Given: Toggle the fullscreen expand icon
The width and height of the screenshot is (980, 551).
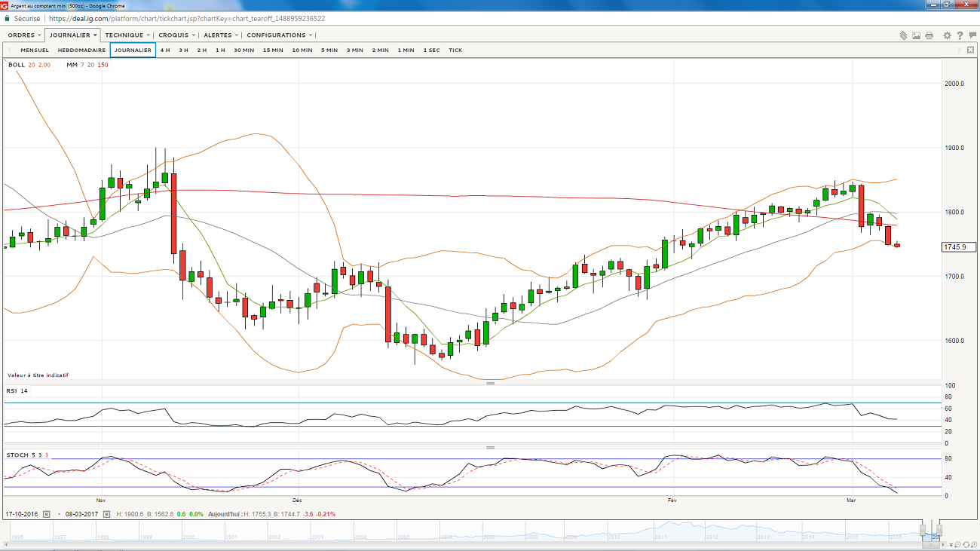Looking at the screenshot, I should [x=970, y=51].
